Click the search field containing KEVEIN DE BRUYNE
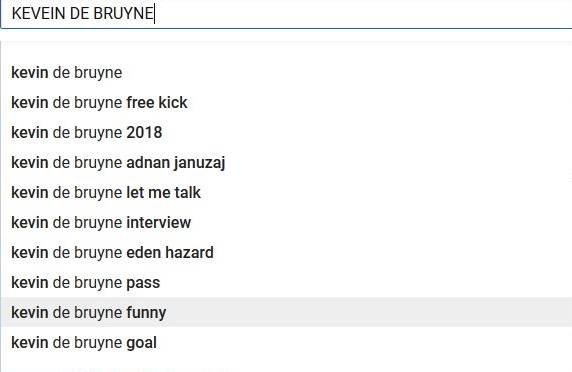This screenshot has height=372, width=572. 287,14
